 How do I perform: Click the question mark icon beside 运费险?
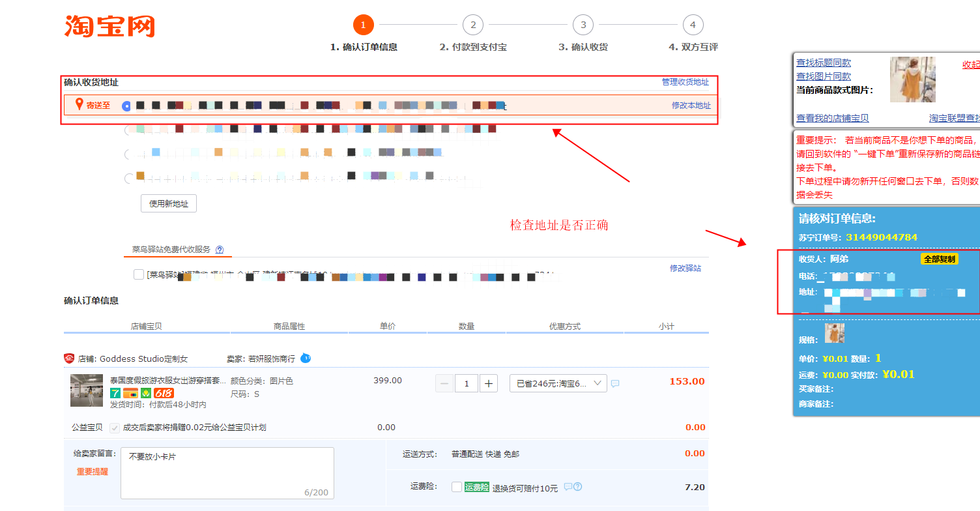[577, 486]
